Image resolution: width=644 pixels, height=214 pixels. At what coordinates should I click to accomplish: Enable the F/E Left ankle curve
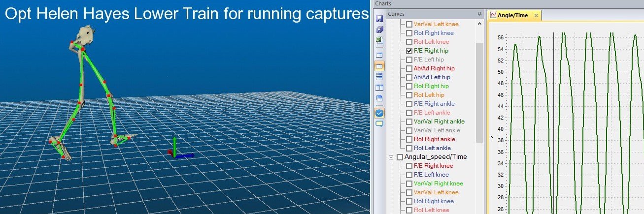tap(409, 113)
